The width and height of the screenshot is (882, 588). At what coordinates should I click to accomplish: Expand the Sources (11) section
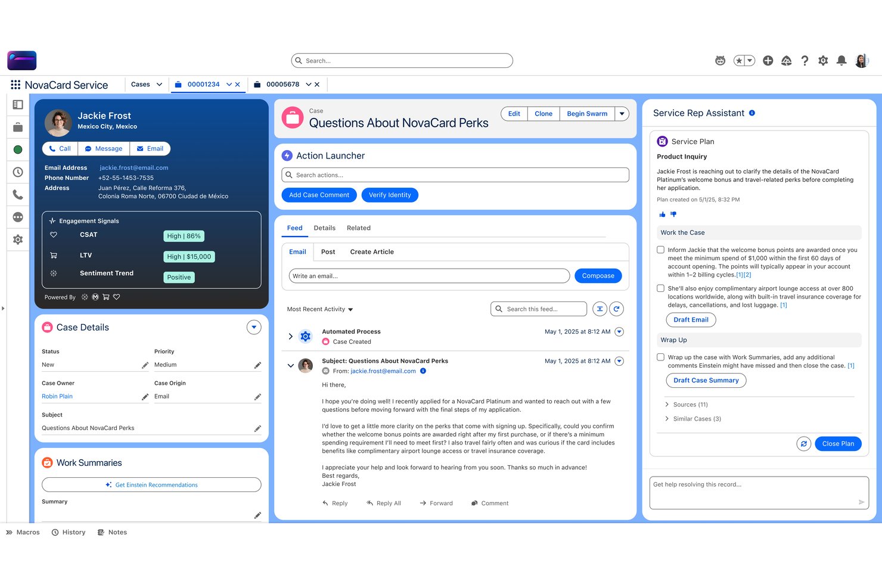click(667, 405)
